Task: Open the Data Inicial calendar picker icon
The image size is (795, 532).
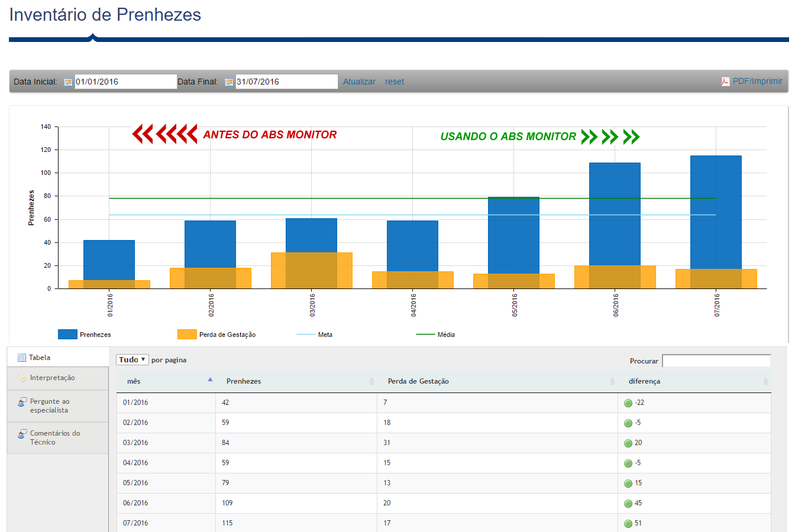Action: [x=68, y=82]
